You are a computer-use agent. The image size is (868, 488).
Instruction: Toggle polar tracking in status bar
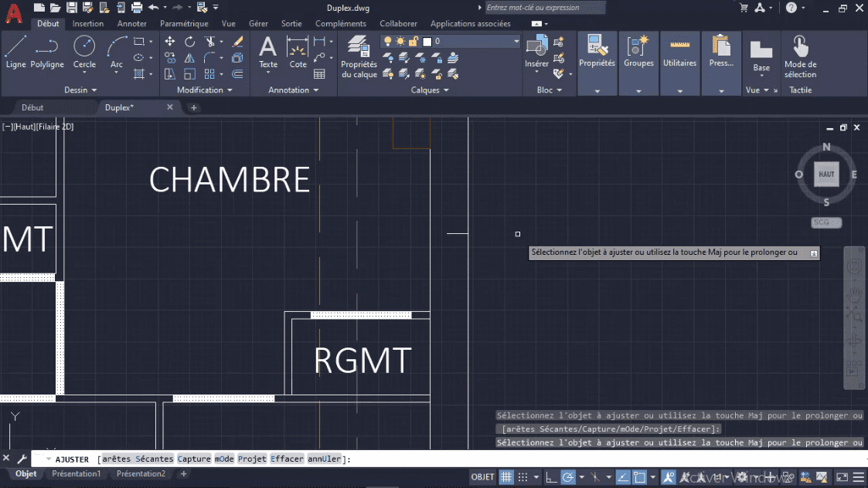point(568,477)
